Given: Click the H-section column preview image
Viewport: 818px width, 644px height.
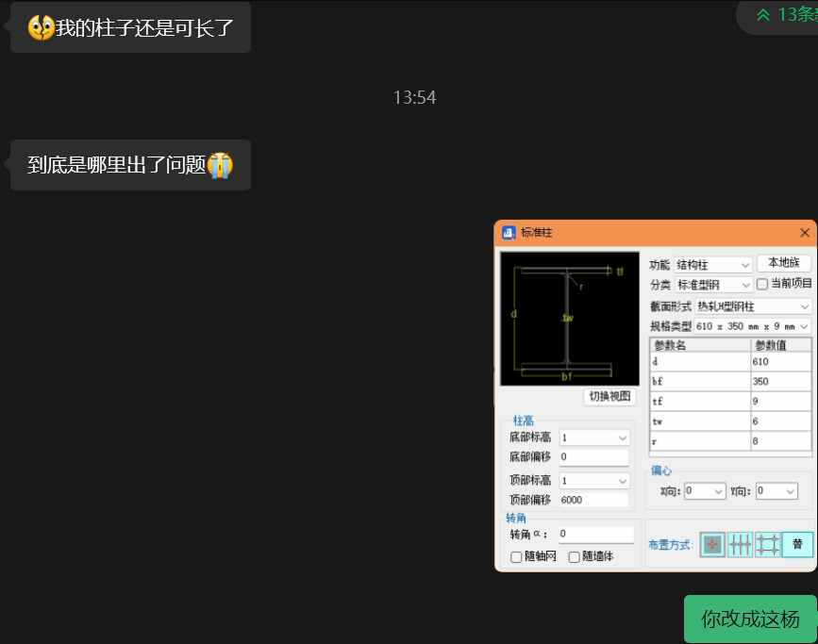Looking at the screenshot, I should (x=569, y=318).
